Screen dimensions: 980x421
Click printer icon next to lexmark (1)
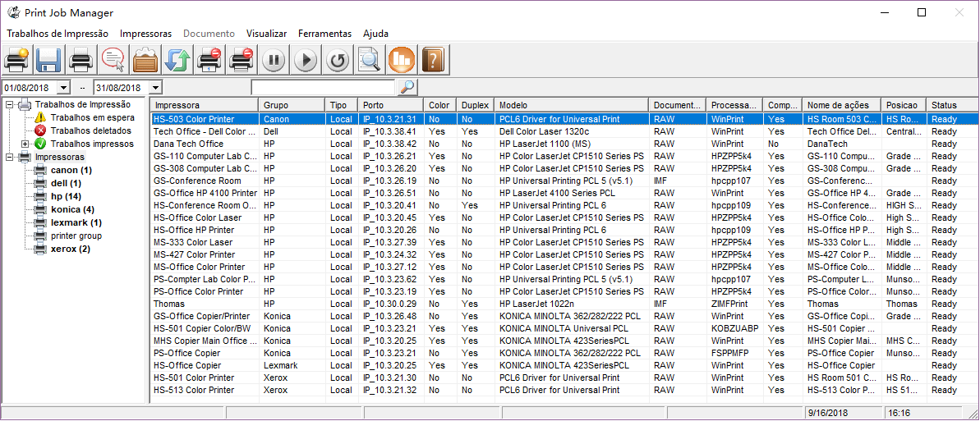tap(40, 222)
